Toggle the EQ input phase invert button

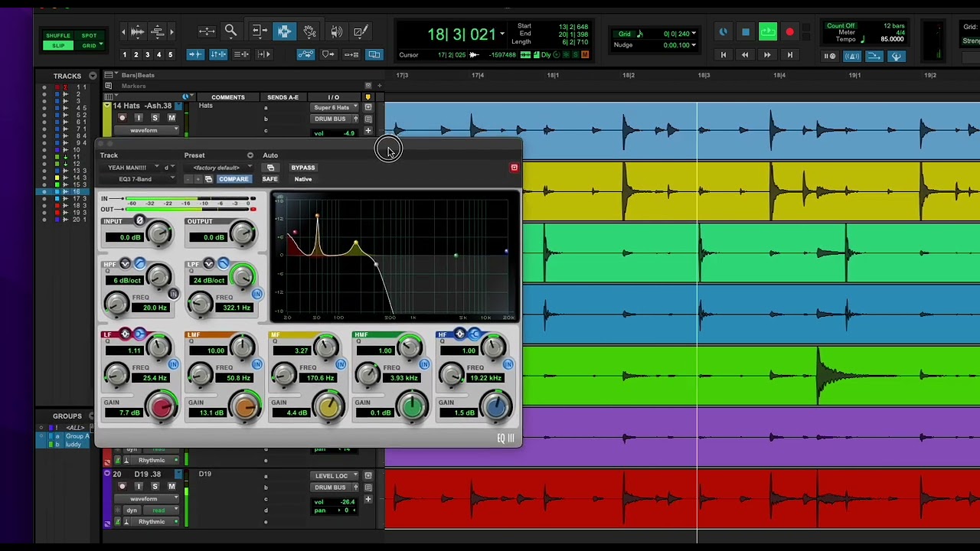pos(139,221)
